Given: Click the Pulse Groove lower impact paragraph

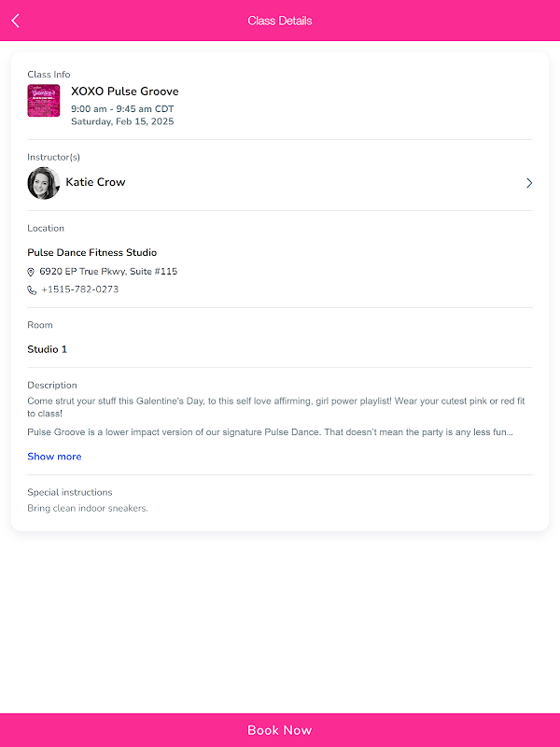Looking at the screenshot, I should click(x=270, y=432).
